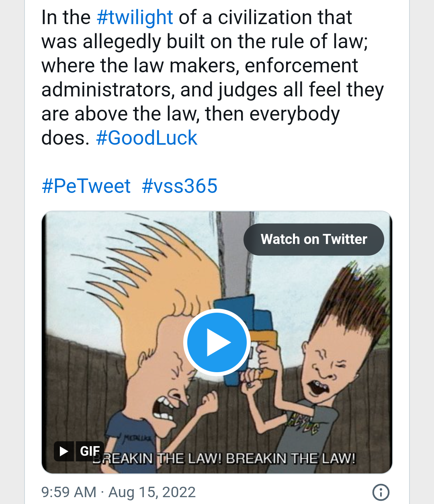Open the tweet info icon

381,492
